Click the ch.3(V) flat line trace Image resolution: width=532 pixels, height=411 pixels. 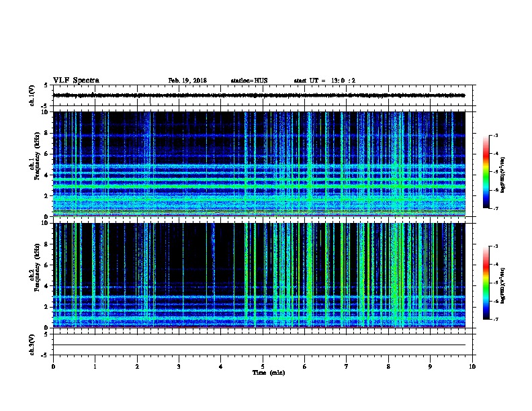[x=259, y=345]
